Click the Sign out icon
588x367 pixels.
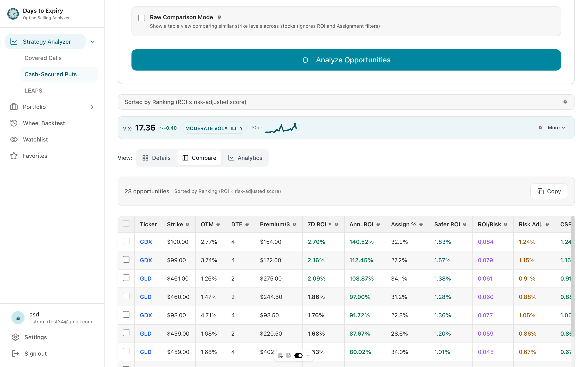point(16,353)
